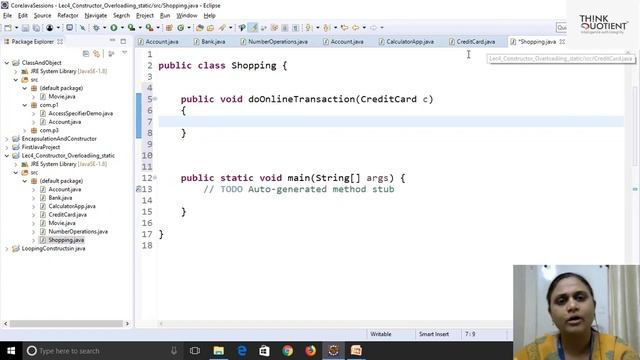640x360 pixels.
Task: Open Microsoft Edge from the taskbar
Action: pos(242,351)
